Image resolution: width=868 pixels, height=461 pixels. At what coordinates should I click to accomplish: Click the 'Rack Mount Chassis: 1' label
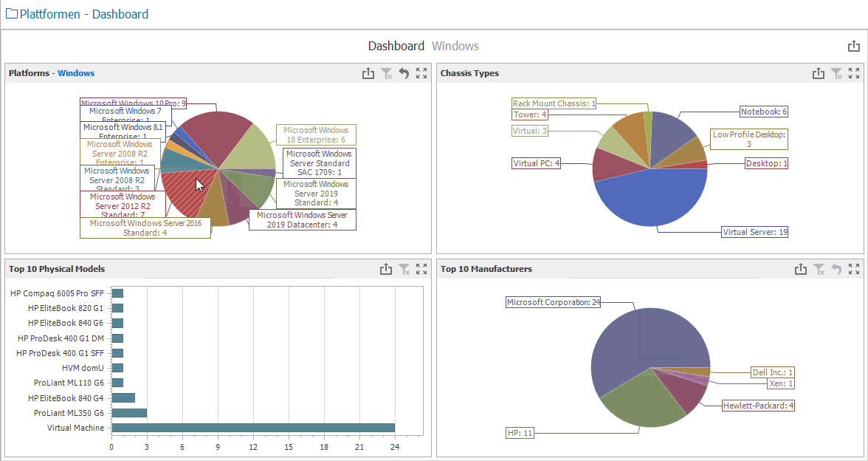(x=554, y=103)
